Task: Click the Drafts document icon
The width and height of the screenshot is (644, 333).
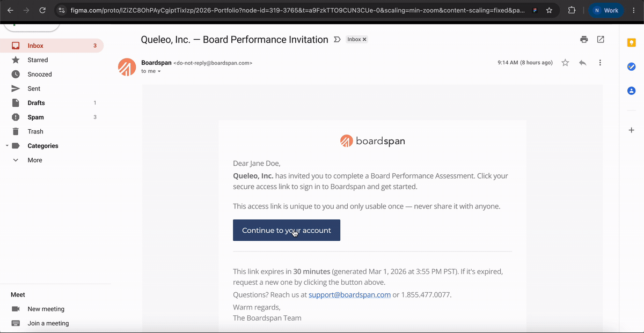Action: 16,103
